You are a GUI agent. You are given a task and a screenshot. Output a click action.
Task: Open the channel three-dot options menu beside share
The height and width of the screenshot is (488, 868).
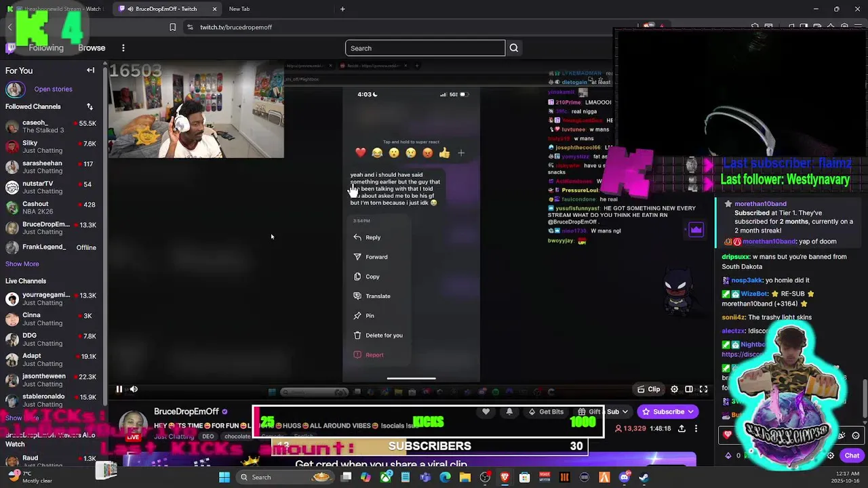point(696,428)
